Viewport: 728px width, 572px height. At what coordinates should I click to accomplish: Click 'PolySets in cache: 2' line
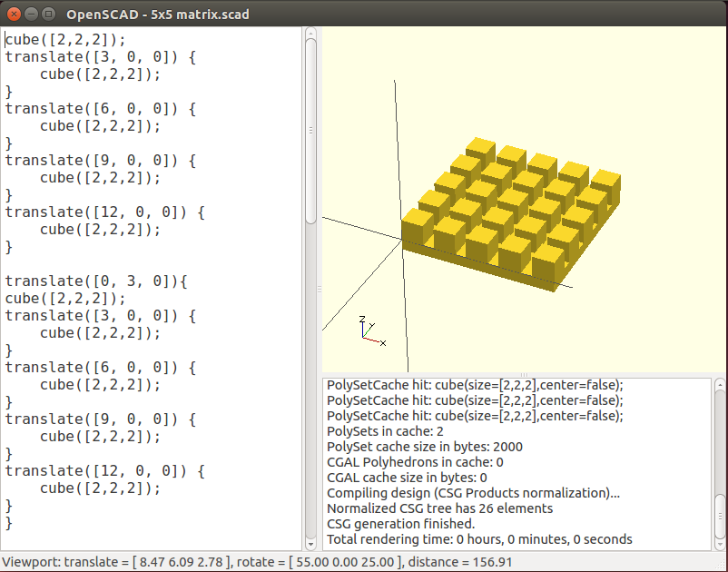click(385, 431)
